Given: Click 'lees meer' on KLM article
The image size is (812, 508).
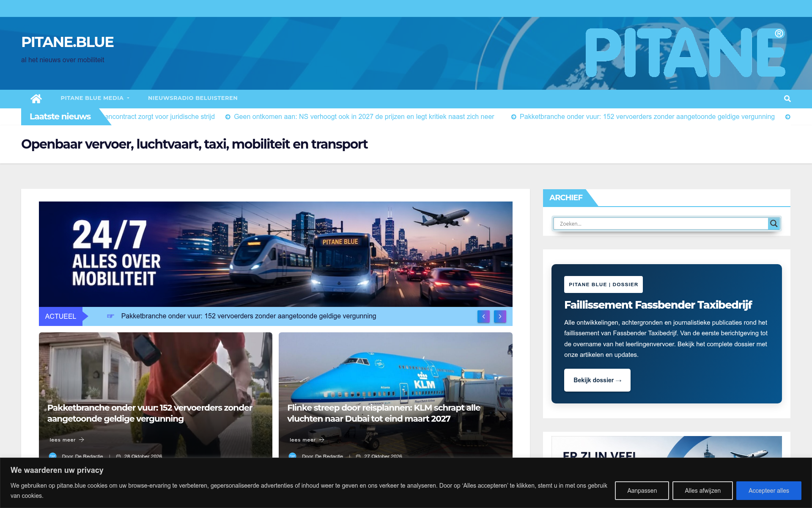Looking at the screenshot, I should (x=307, y=440).
